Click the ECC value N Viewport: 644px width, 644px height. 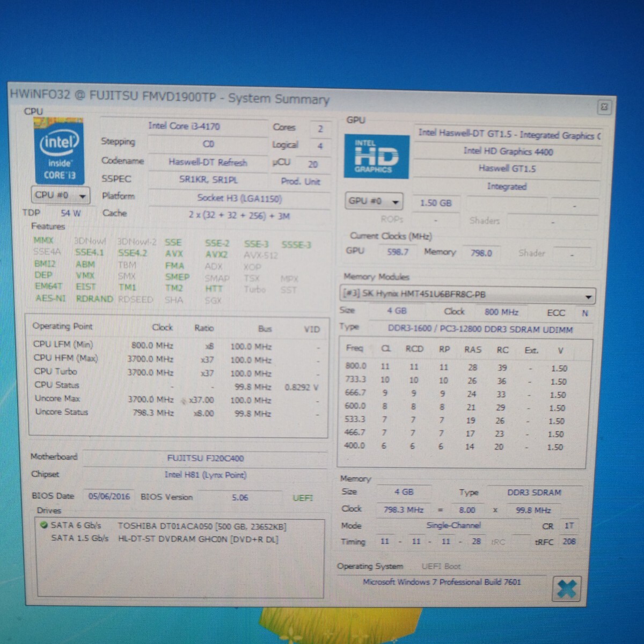(x=585, y=313)
